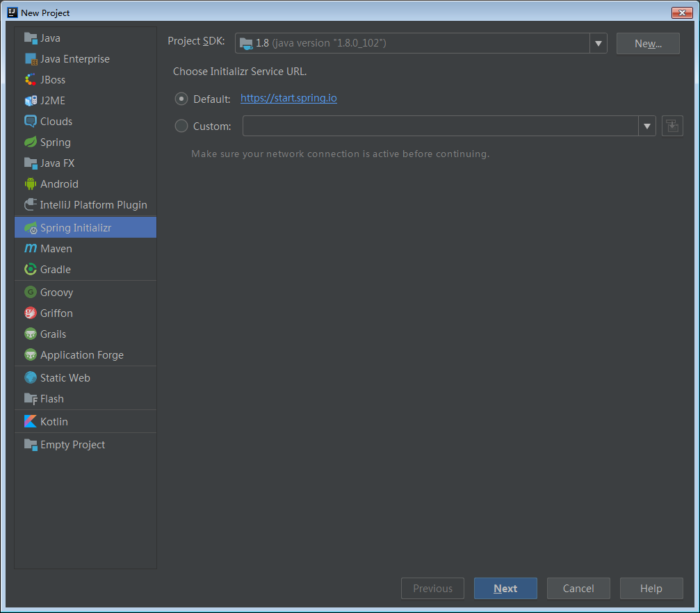
Task: Click the Spring Initializr icon
Action: 31,228
